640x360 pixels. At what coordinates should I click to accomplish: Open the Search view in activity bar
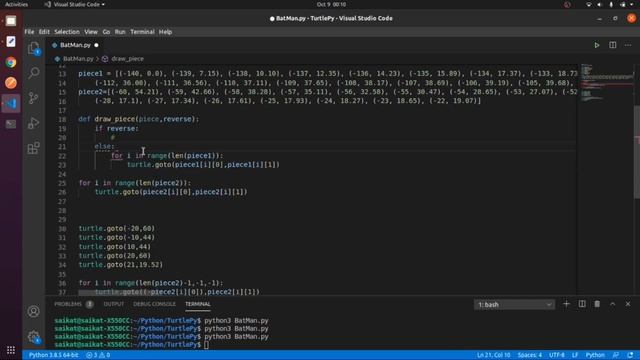pyautogui.click(x=33, y=73)
